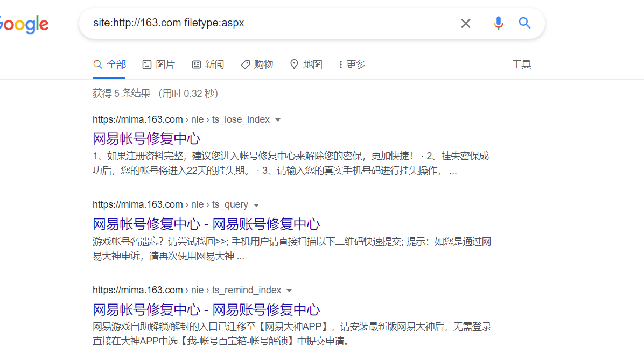The width and height of the screenshot is (644, 360).
Task: Submit search with magnifier icon
Action: point(524,23)
